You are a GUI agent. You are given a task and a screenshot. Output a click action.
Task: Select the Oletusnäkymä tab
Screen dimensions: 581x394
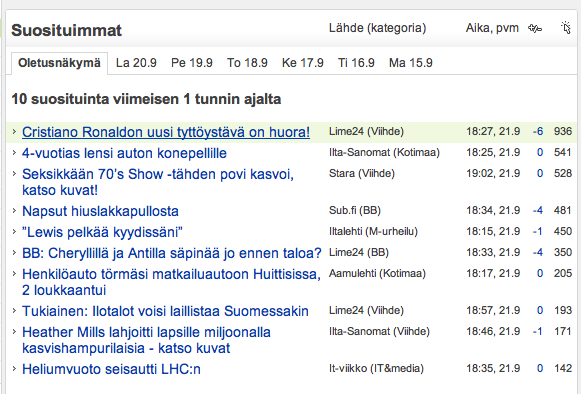(x=59, y=63)
